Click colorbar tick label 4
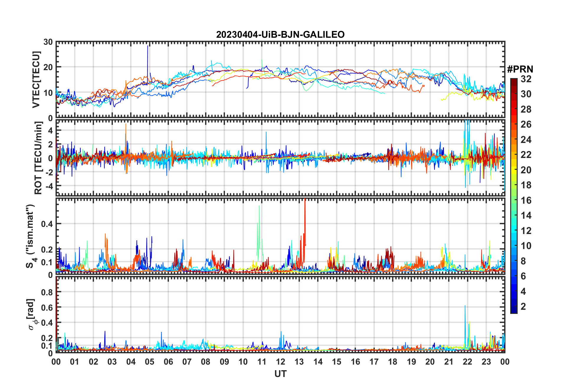Image resolution: width=561 pixels, height=392 pixels. (523, 291)
